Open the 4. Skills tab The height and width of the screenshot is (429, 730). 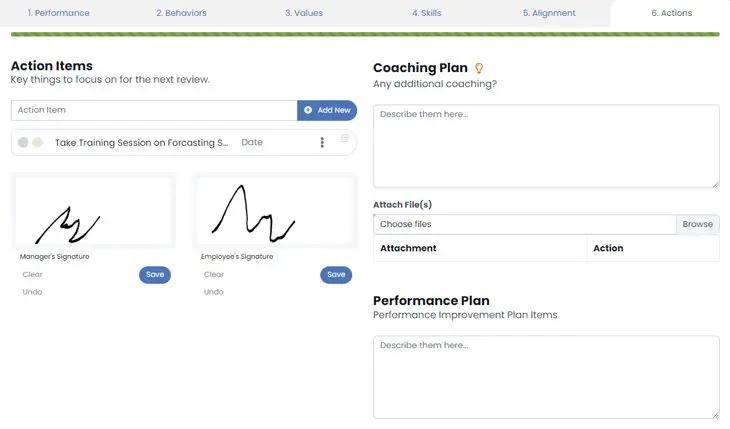[426, 13]
